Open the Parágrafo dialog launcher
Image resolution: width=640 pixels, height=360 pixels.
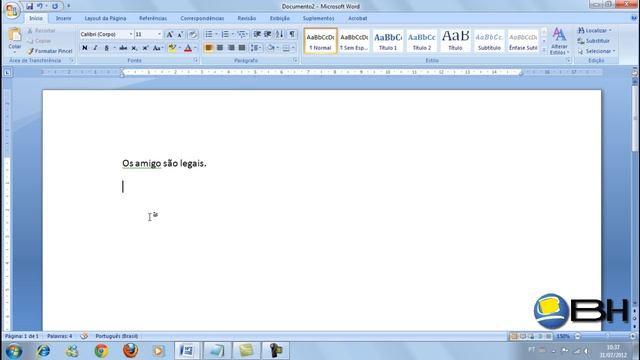pyautogui.click(x=295, y=60)
